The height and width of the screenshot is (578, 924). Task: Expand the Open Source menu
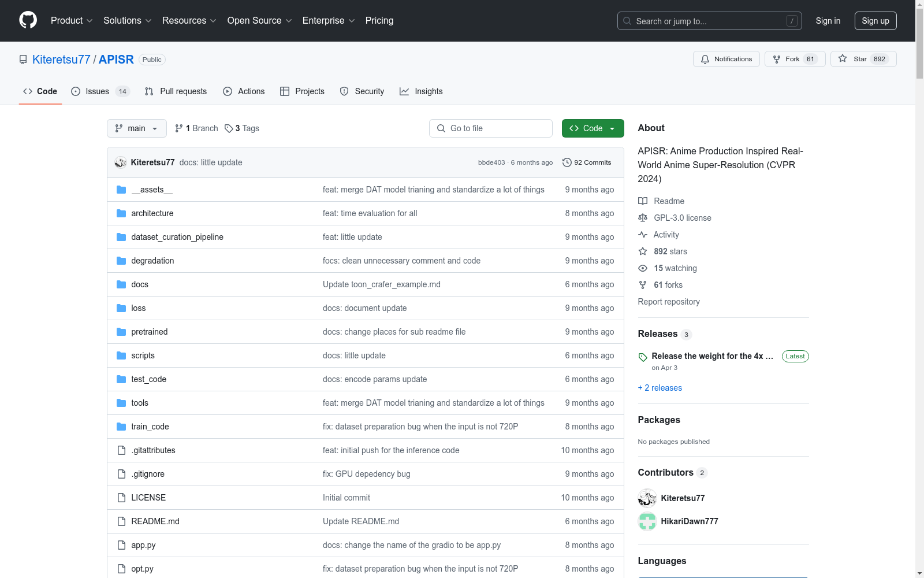(260, 21)
